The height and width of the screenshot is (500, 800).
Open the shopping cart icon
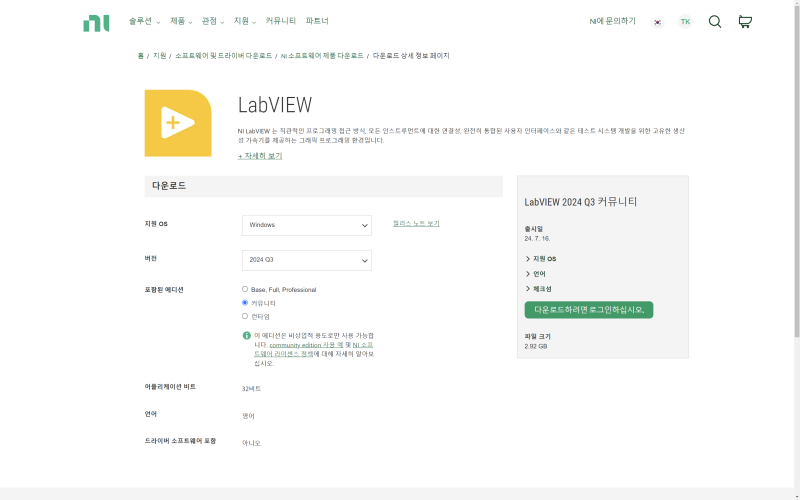click(745, 21)
